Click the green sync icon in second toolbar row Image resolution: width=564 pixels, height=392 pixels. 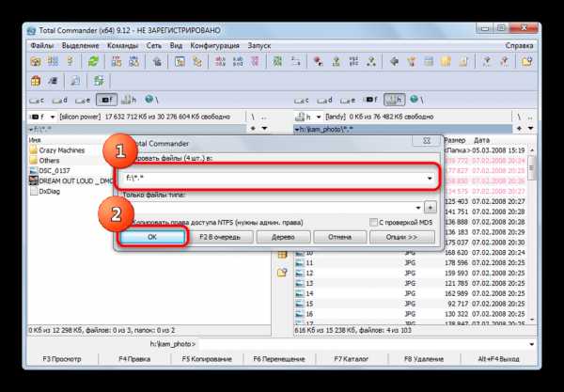click(x=98, y=81)
